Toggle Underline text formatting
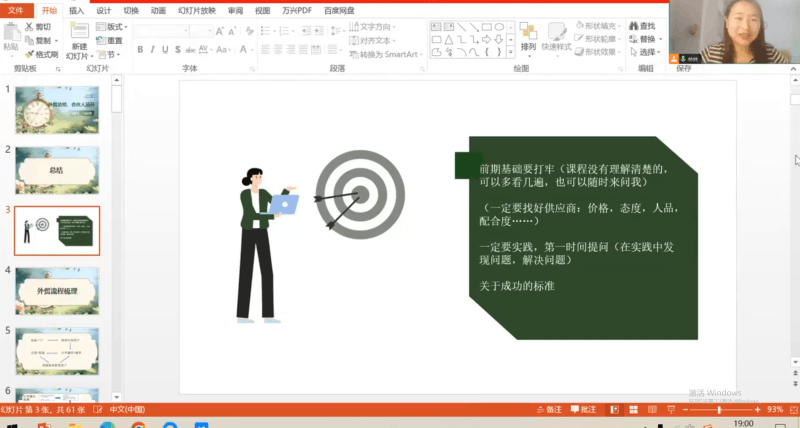800x428 pixels. pyautogui.click(x=167, y=49)
